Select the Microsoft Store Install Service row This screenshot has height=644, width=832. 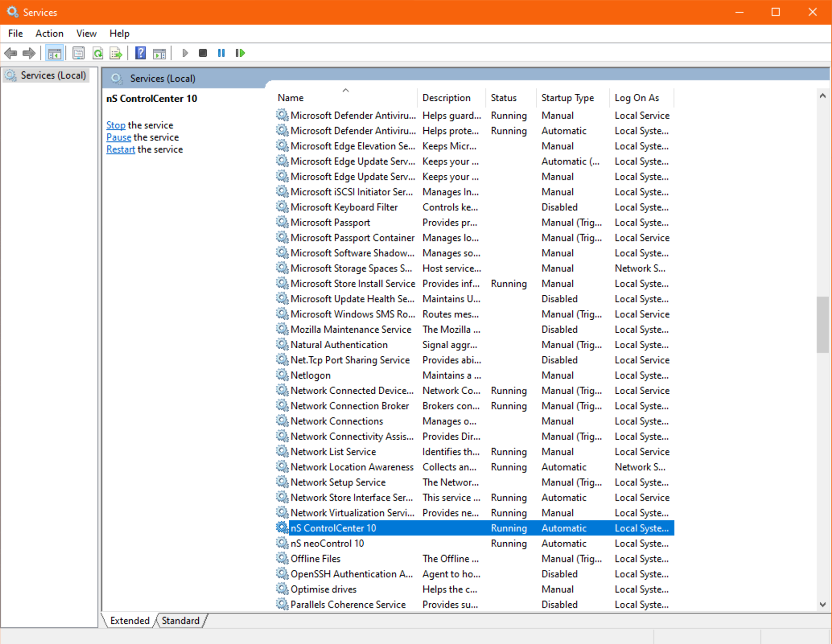pyautogui.click(x=474, y=284)
